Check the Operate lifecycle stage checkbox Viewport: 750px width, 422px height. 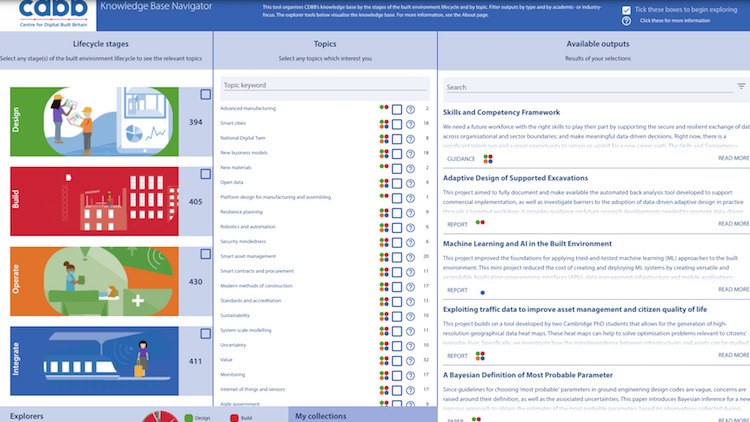205,256
